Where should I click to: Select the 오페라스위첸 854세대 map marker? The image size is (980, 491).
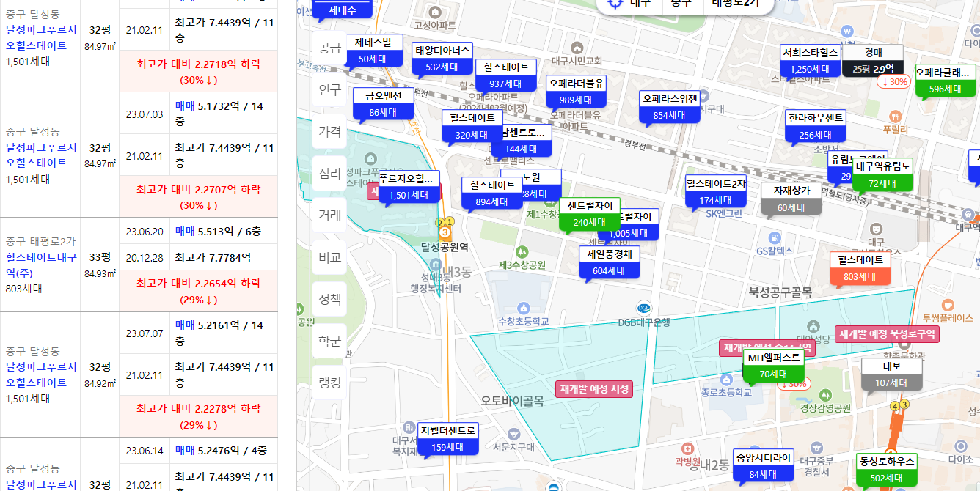coord(670,107)
